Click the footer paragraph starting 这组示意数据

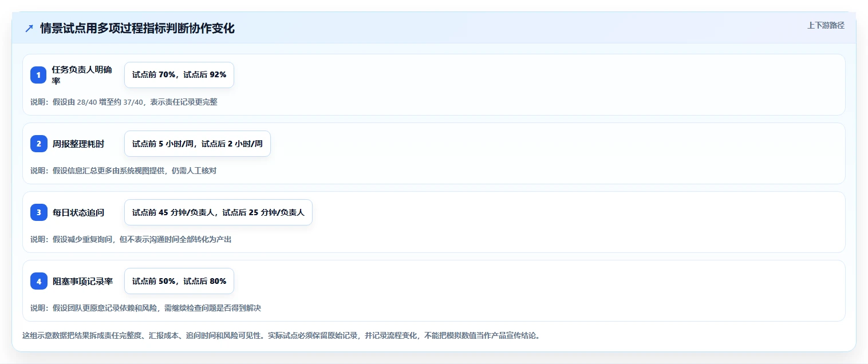click(281, 335)
